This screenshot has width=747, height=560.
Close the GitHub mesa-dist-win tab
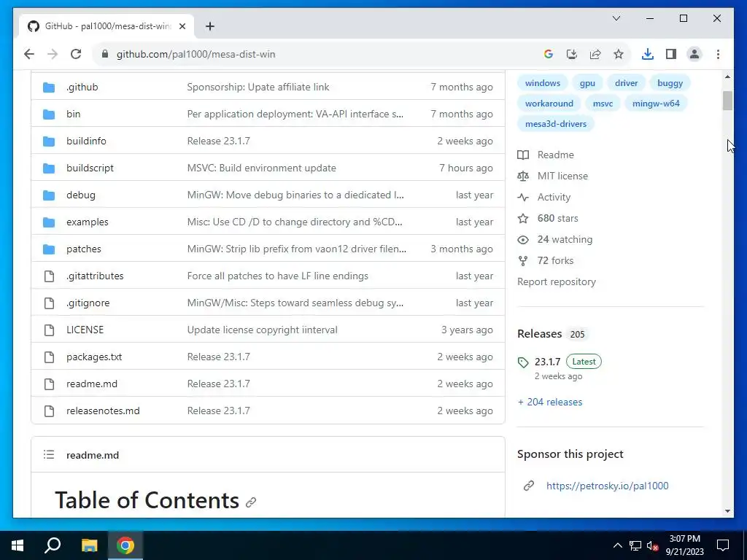[x=182, y=26]
